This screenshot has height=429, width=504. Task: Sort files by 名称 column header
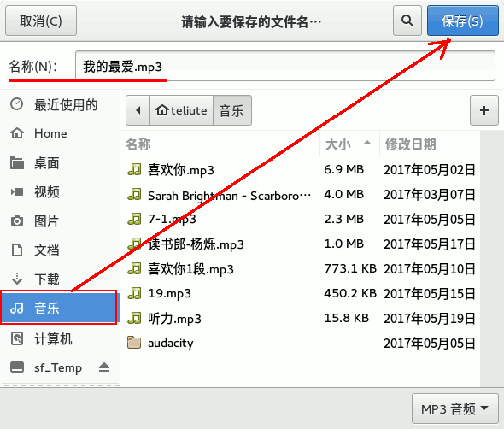point(220,144)
